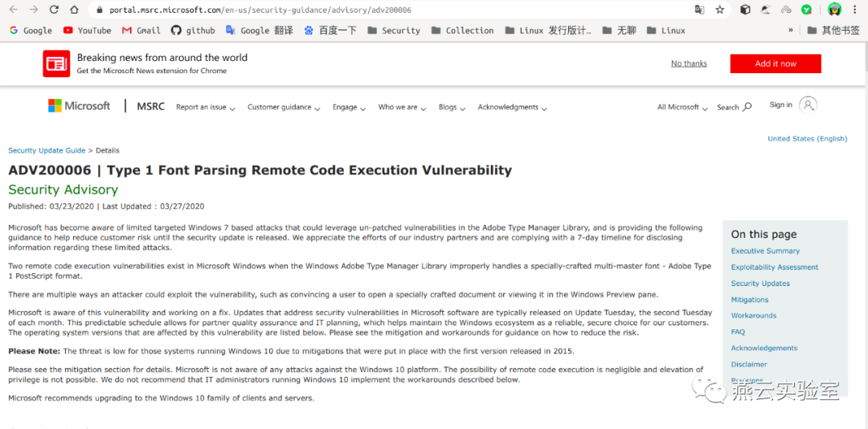Jump to Acknowledgements section
Screen dimensions: 868x429
click(764, 348)
